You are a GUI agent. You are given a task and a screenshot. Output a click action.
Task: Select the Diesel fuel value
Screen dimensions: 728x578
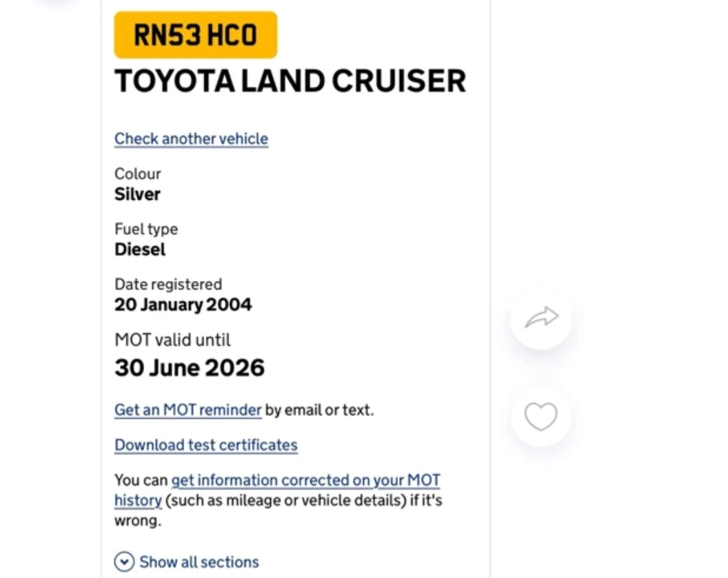pyautogui.click(x=140, y=249)
